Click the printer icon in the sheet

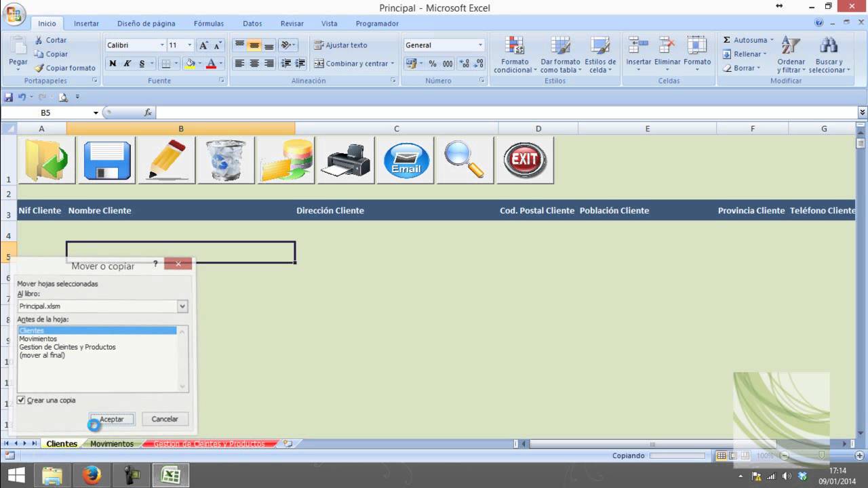click(x=346, y=160)
